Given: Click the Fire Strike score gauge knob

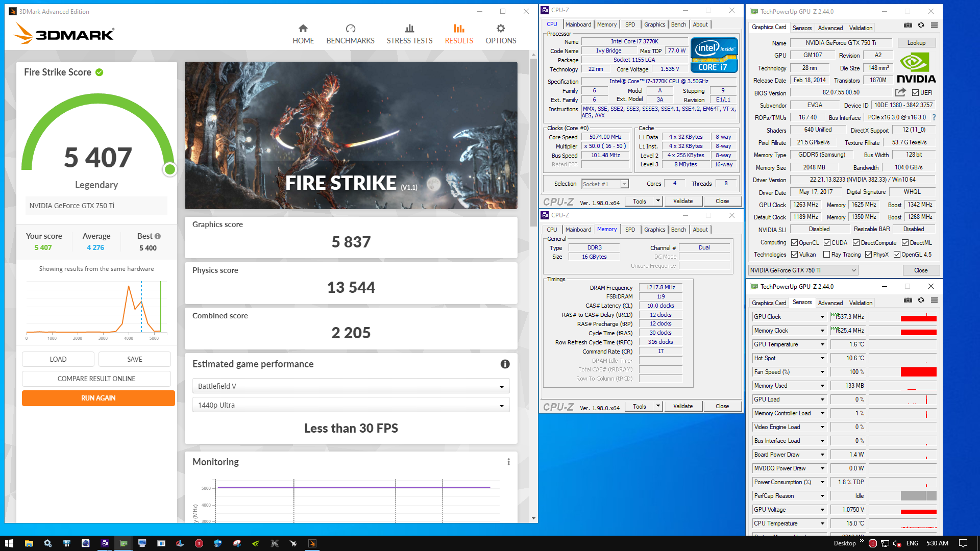Looking at the screenshot, I should click(x=170, y=169).
